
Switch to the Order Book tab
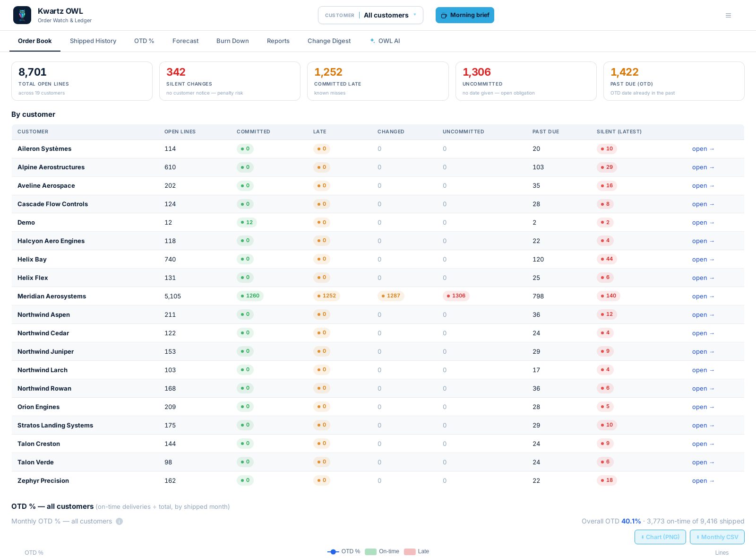tap(35, 41)
